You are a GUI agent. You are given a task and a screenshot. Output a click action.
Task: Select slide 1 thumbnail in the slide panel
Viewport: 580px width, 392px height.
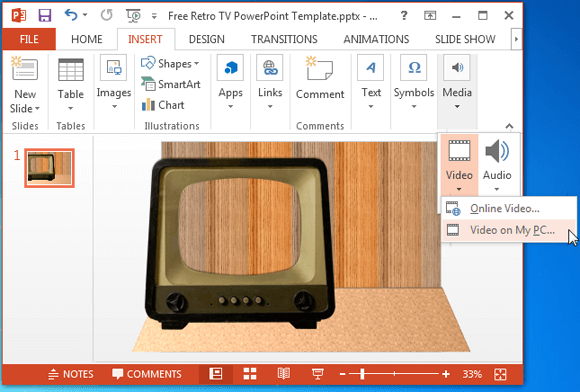[50, 168]
